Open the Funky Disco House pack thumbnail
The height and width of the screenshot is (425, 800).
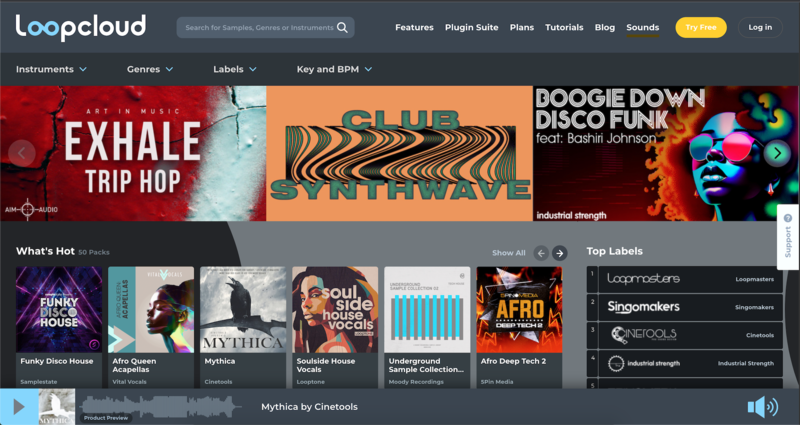pos(59,309)
